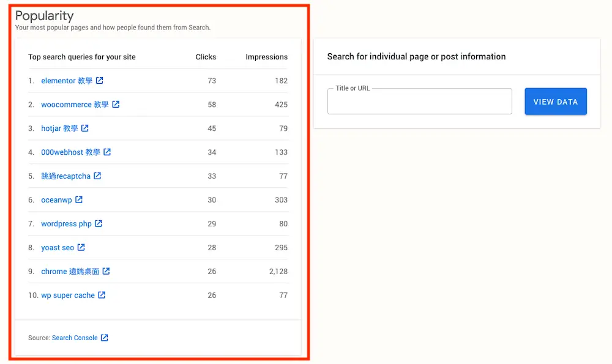This screenshot has height=364, width=612.
Task: Select the 303 impressions value for oceanwp
Action: click(x=281, y=200)
